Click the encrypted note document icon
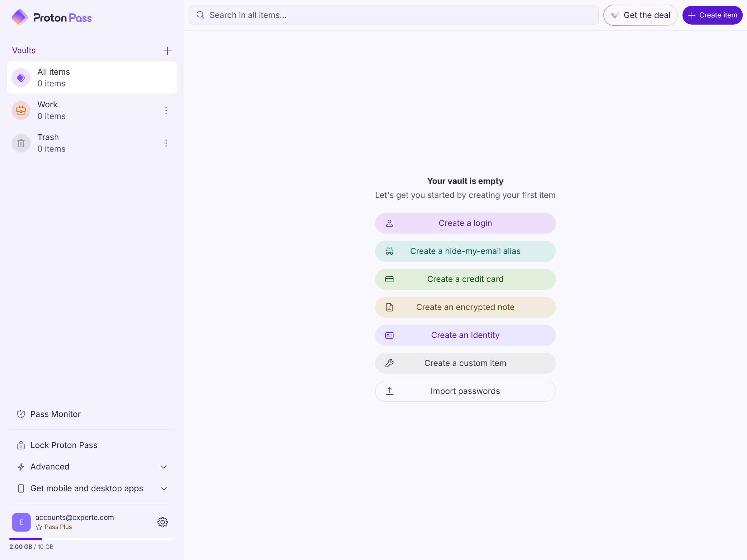 point(389,307)
